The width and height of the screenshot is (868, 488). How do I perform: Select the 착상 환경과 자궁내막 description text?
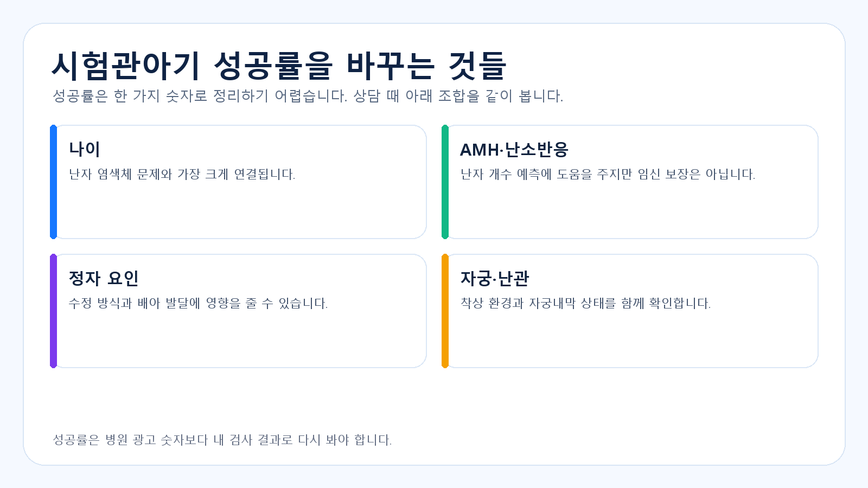click(585, 303)
